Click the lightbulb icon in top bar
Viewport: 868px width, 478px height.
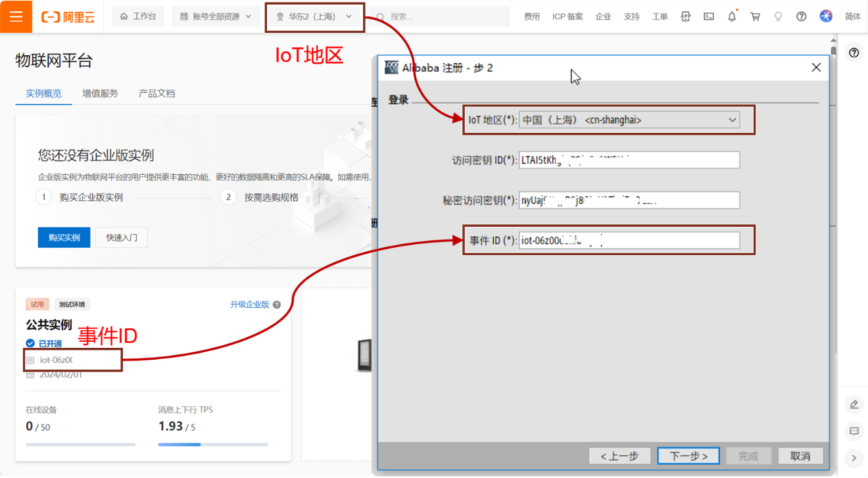(778, 16)
